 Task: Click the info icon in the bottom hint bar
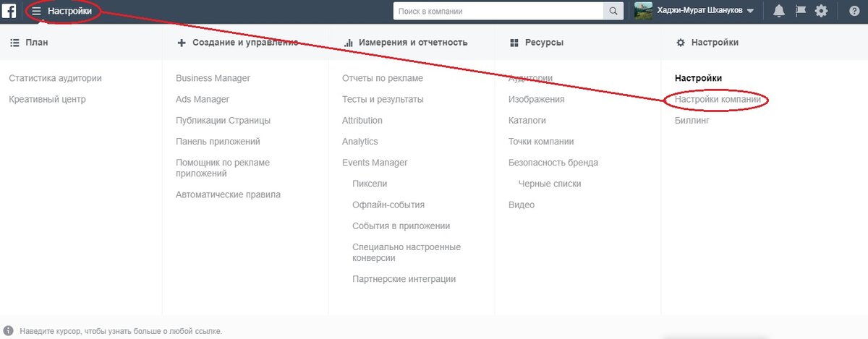tap(9, 330)
